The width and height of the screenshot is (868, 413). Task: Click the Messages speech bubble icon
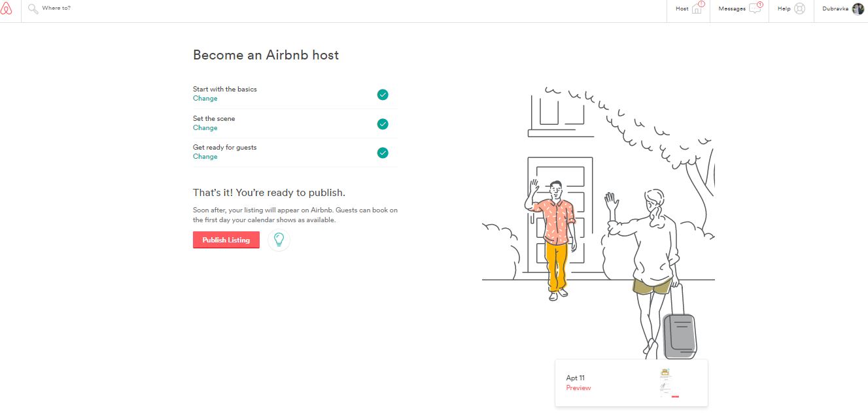point(755,9)
